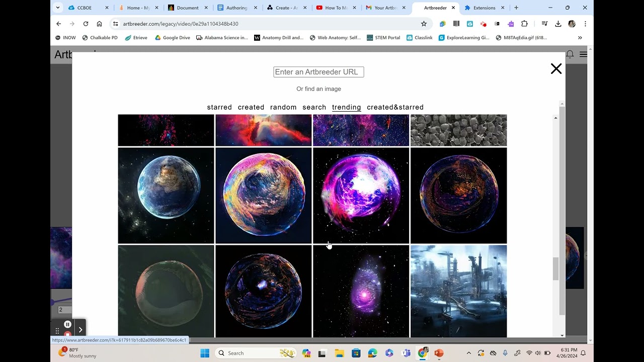The width and height of the screenshot is (644, 362).
Task: Open the barcode extension icon
Action: coord(456,24)
